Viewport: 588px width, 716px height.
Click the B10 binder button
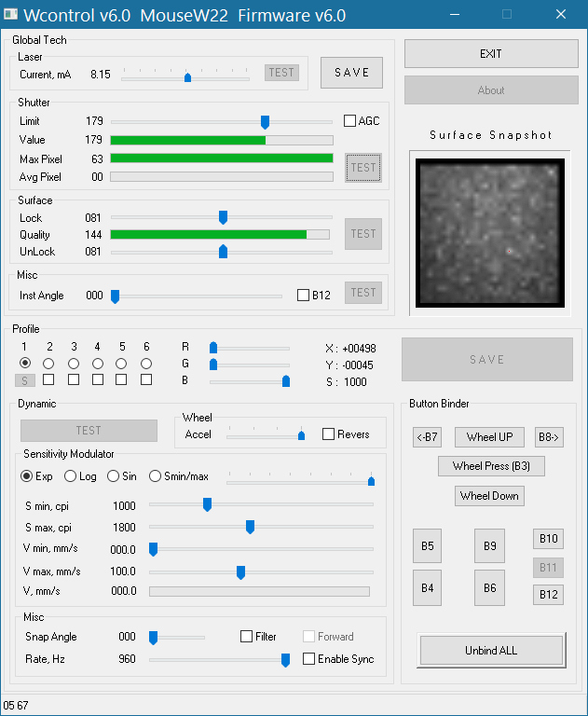[548, 539]
